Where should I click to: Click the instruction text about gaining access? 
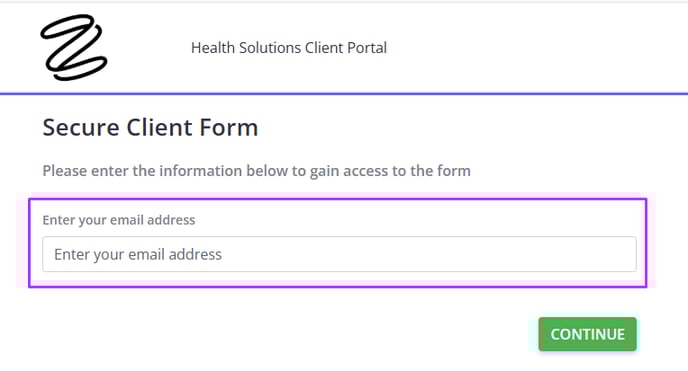tap(256, 171)
